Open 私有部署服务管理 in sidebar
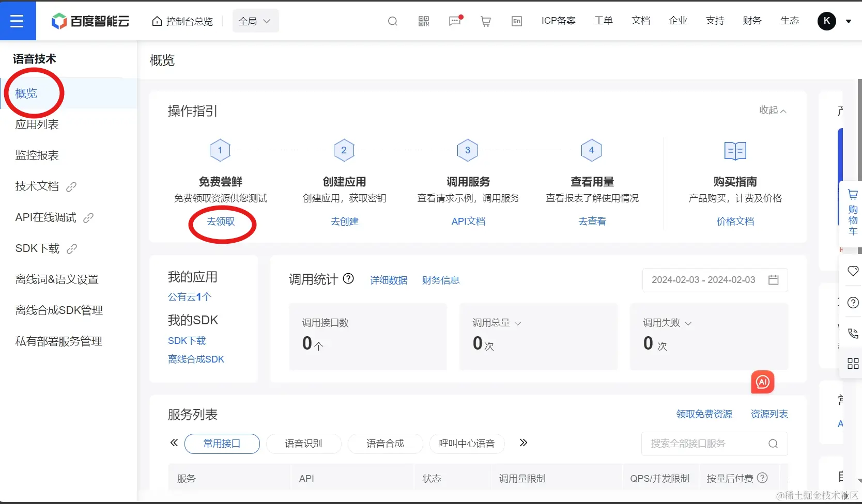Viewport: 862px width, 504px height. (59, 341)
